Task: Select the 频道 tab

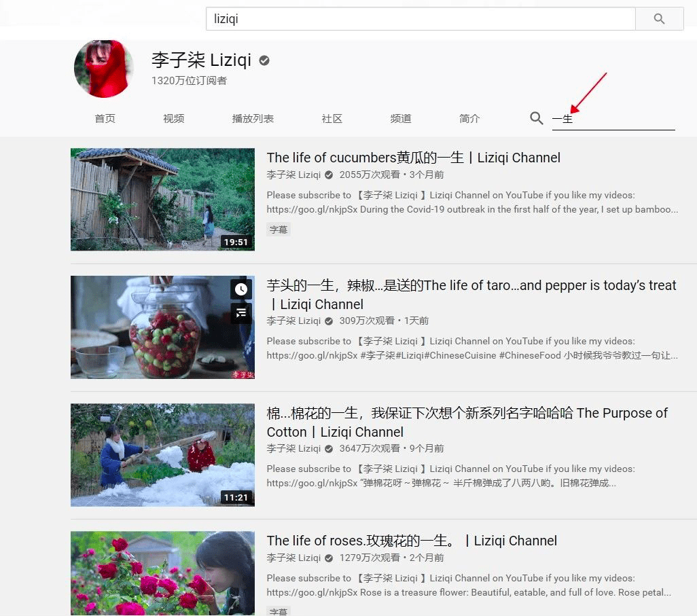Action: [401, 119]
